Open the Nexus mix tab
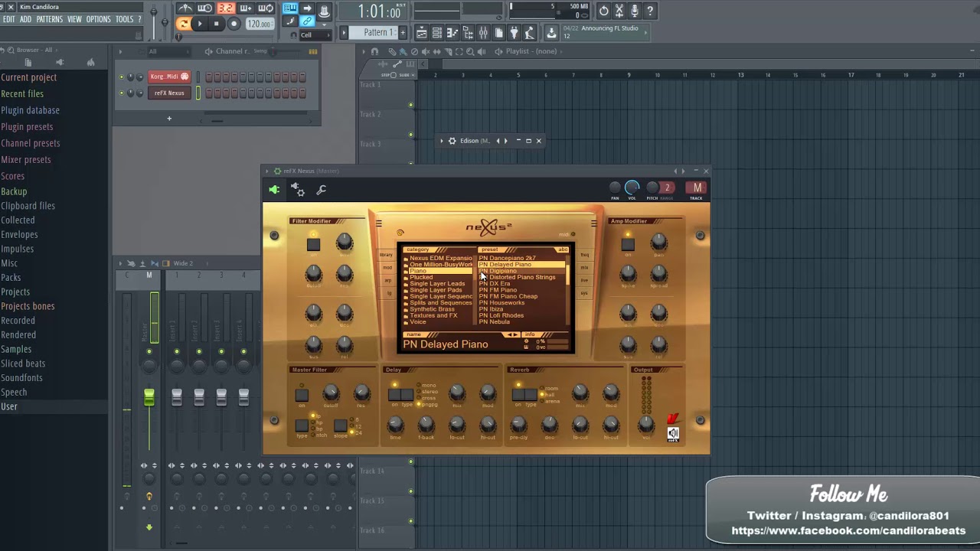Screen dimensions: 980x551 coord(584,268)
